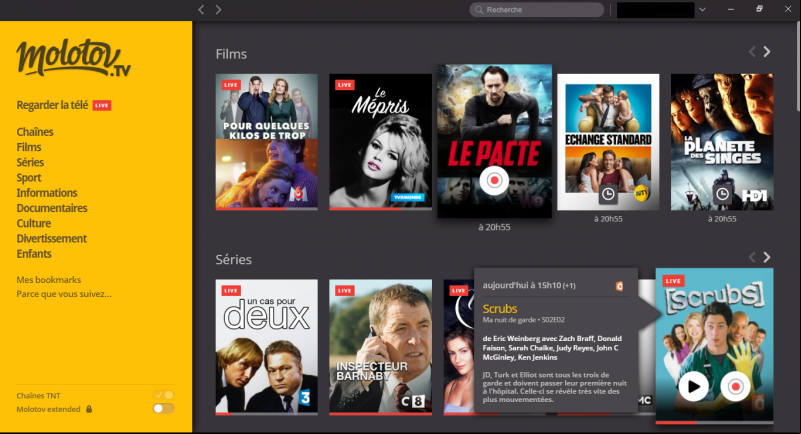Open the Séries category in sidebar
This screenshot has width=801, height=434.
pyautogui.click(x=30, y=162)
